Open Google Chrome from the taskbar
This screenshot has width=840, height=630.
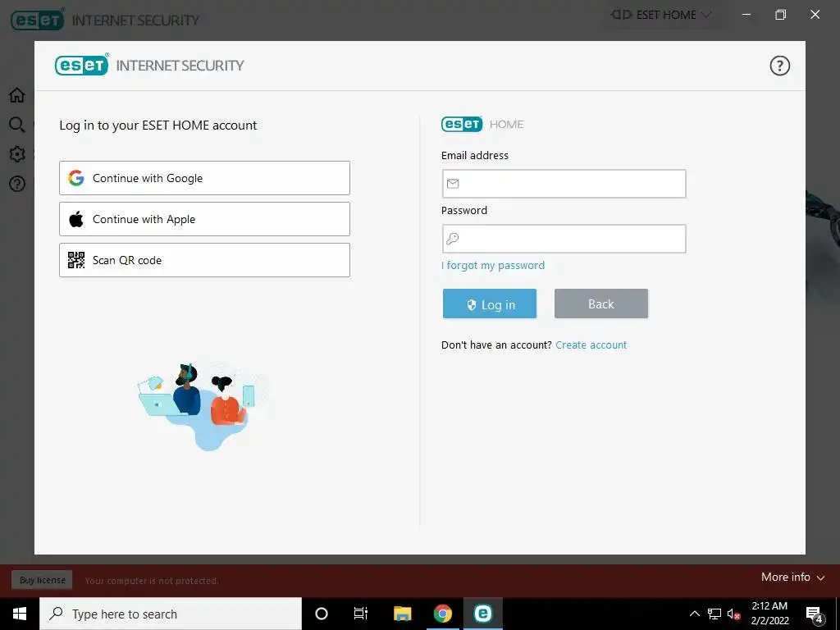442,614
